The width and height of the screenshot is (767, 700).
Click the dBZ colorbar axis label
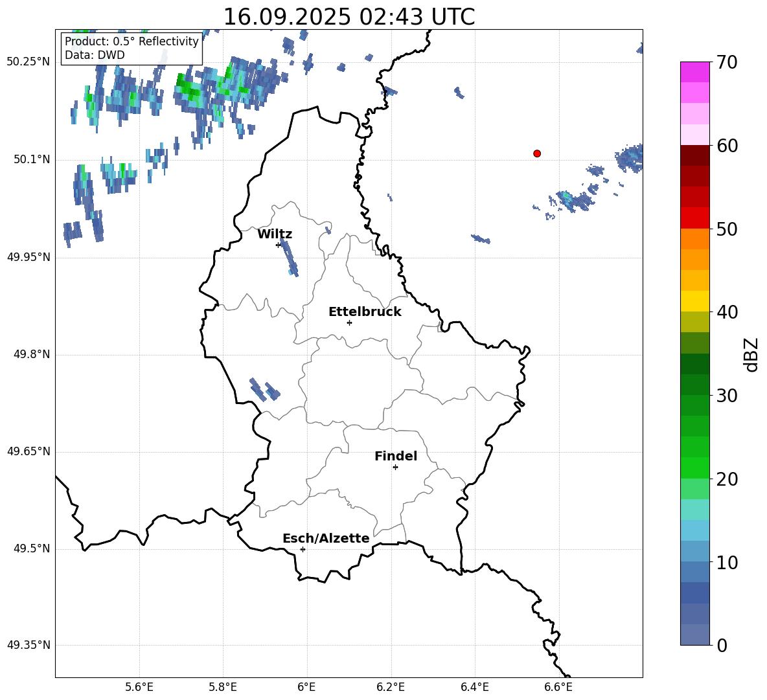coord(751,354)
